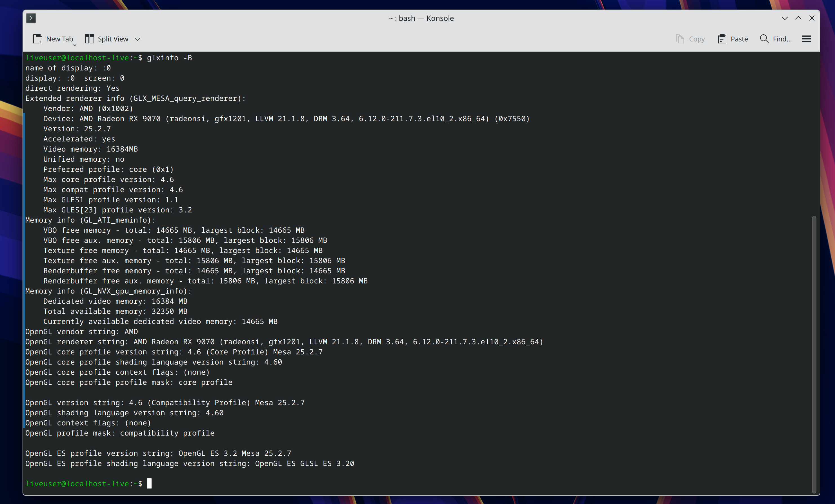
Task: Click 'OpenGL vendor string: AMD' line
Action: [82, 332]
